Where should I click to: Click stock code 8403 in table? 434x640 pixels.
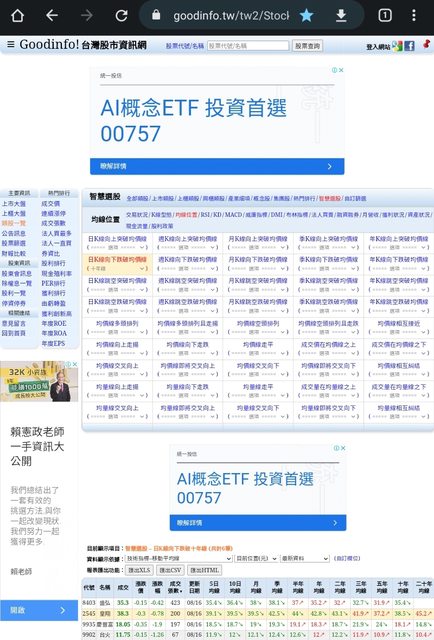click(89, 603)
